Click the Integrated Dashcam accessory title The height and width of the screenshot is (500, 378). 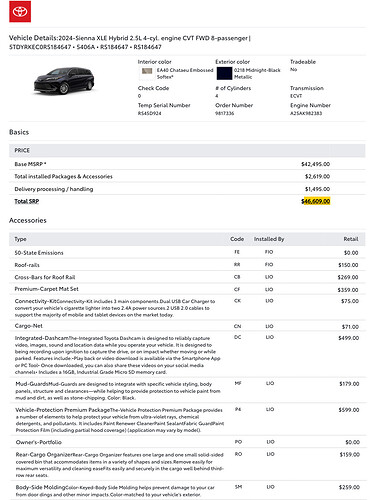[41, 338]
